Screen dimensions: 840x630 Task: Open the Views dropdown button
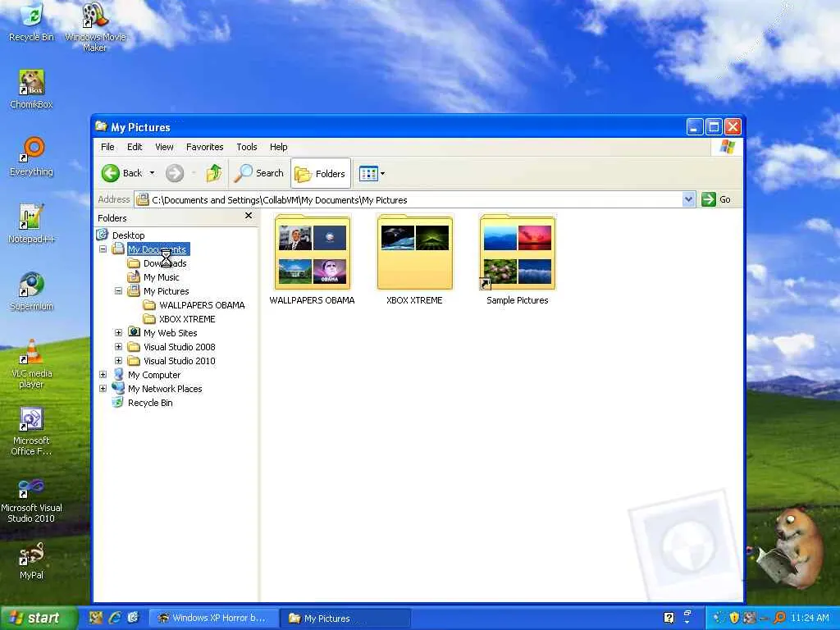[x=372, y=174]
